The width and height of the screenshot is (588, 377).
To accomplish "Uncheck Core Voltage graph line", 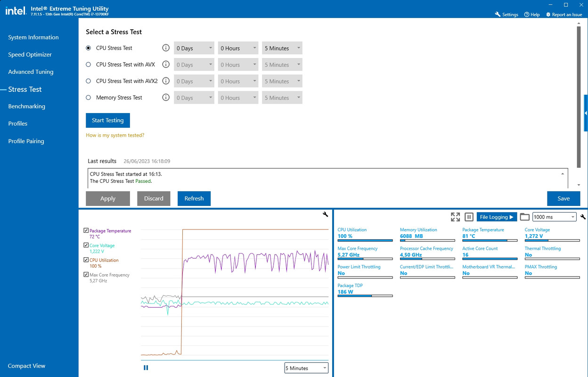I will click(86, 245).
